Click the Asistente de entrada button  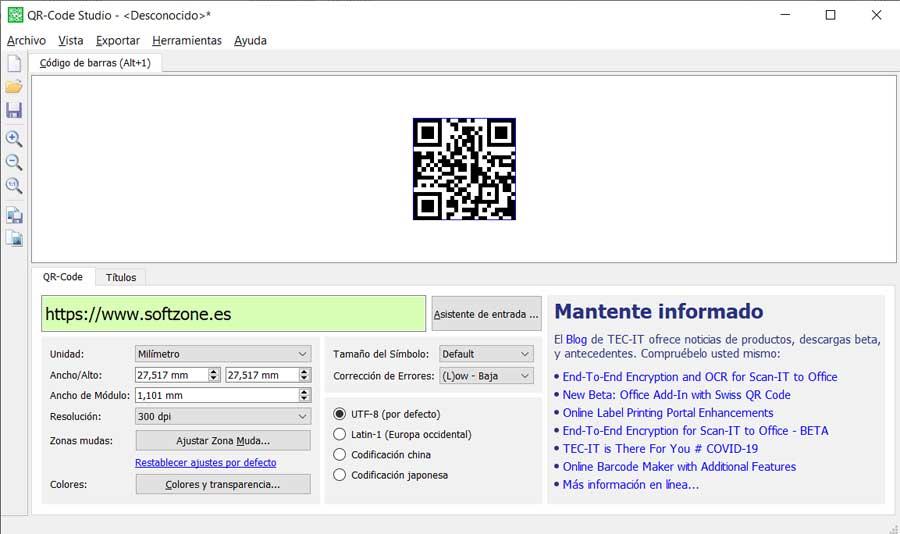(486, 314)
